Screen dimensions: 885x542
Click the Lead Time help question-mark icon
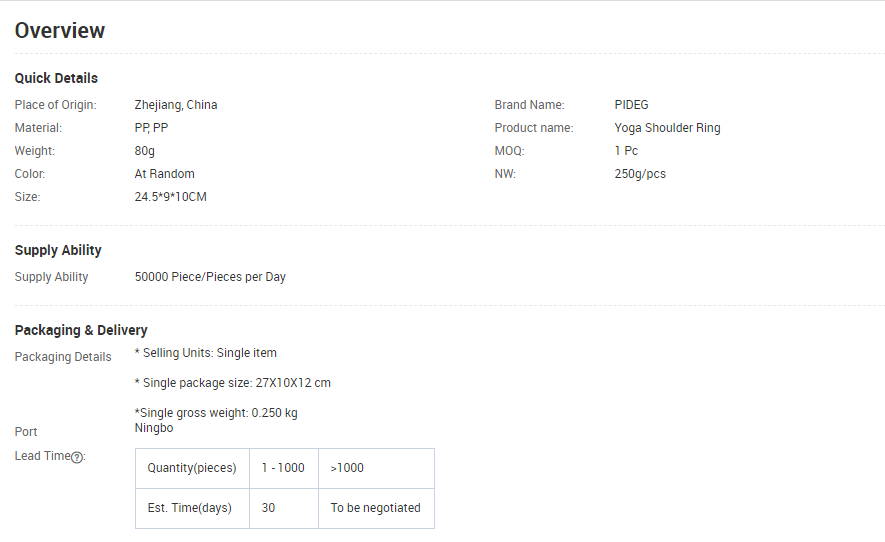(x=77, y=457)
